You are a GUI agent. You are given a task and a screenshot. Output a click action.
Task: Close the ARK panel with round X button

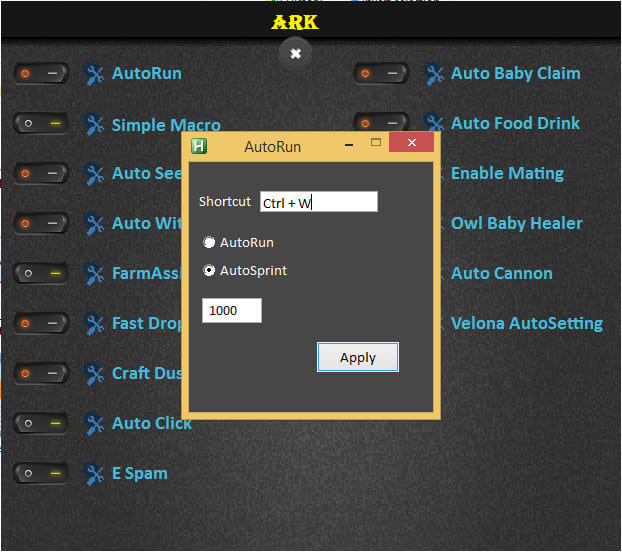click(x=295, y=53)
